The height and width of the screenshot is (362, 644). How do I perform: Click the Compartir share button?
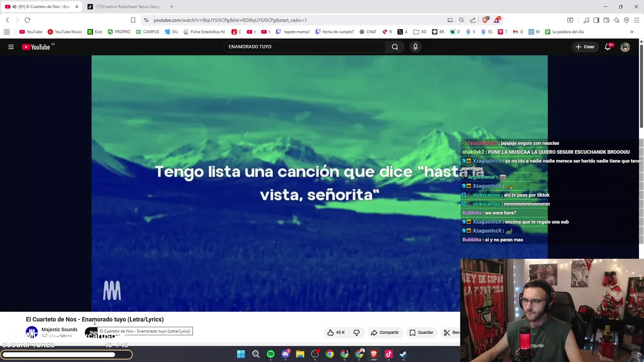click(385, 332)
